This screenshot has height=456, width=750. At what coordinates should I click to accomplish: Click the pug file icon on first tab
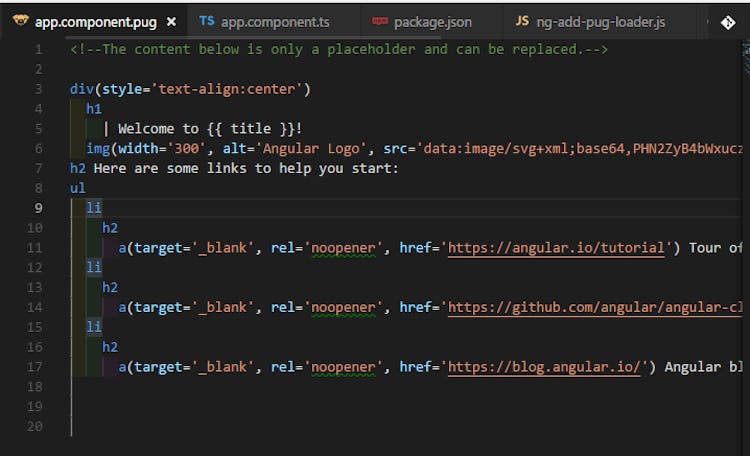[19, 21]
